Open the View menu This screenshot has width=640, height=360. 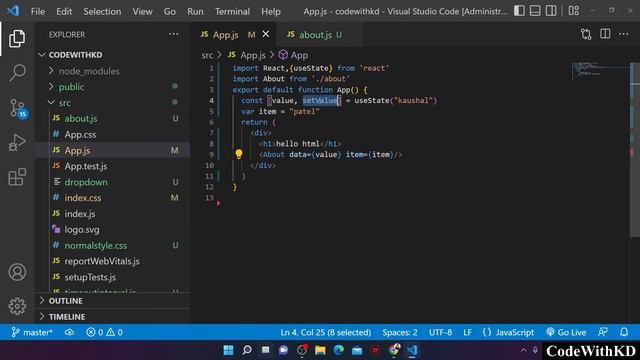142,11
